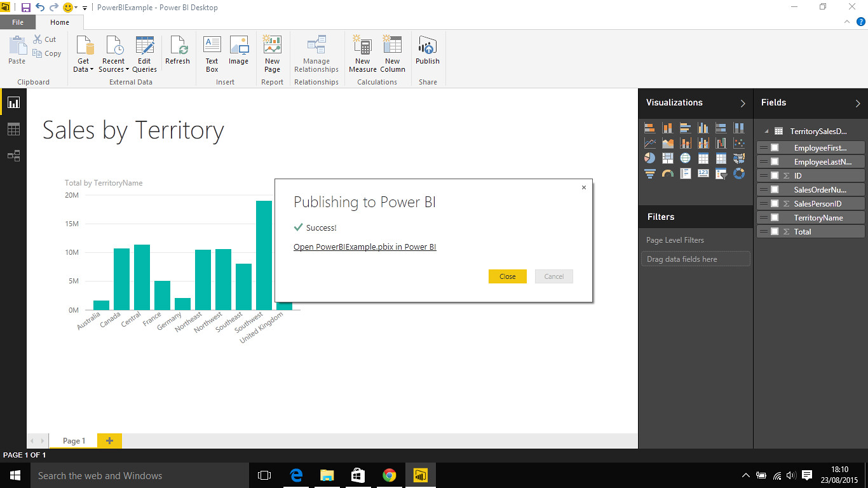Click the Publish ribbon button
Image resolution: width=868 pixels, height=488 pixels.
[428, 52]
